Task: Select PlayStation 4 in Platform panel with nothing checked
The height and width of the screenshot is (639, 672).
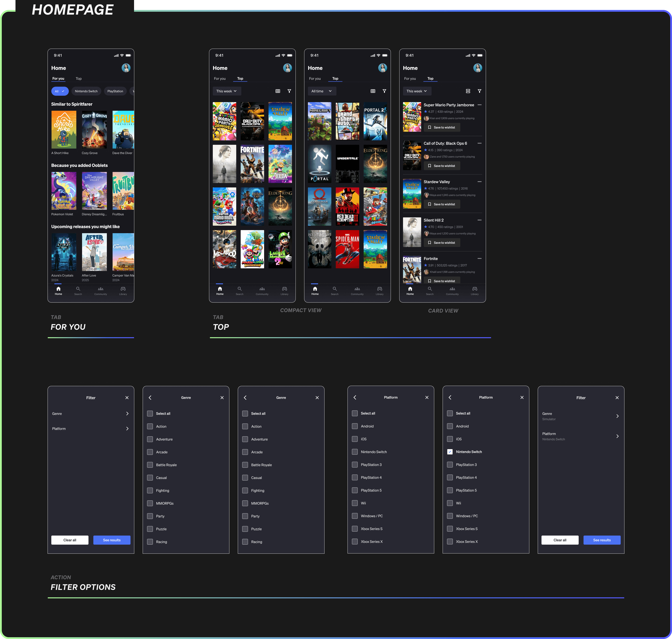Action: (355, 478)
